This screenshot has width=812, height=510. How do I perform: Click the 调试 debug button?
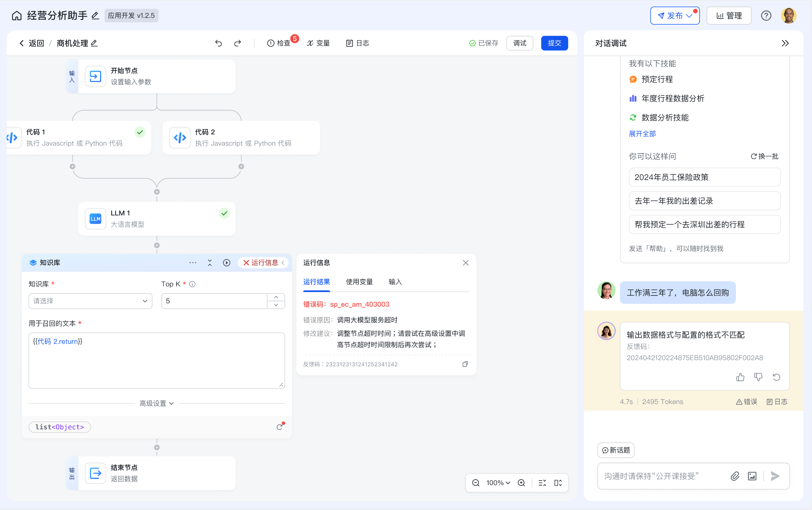[x=519, y=43]
